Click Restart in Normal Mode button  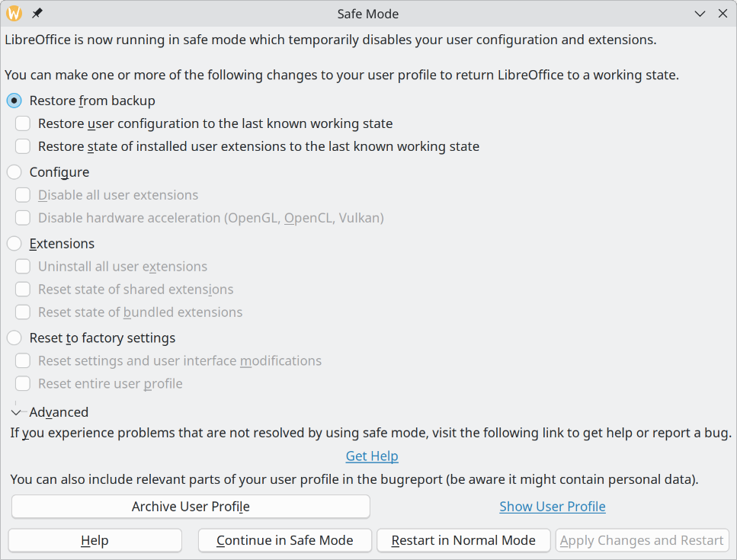463,540
